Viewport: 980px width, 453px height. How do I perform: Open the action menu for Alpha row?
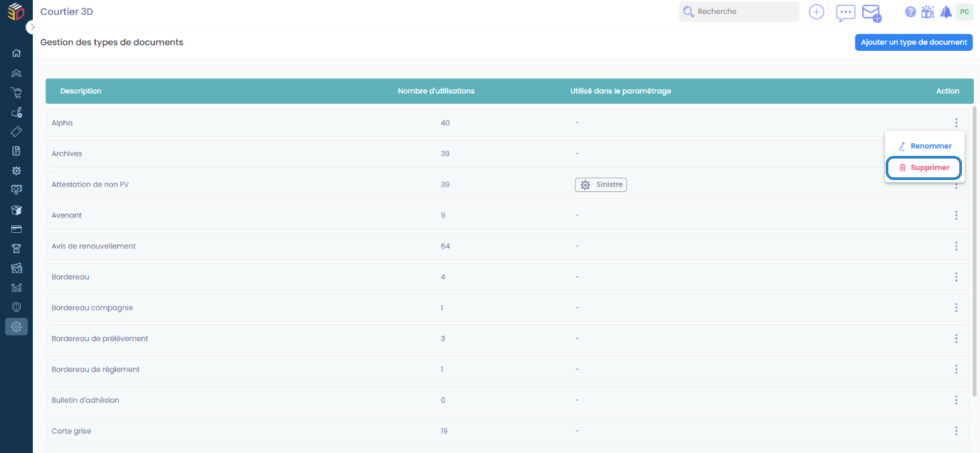(956, 122)
